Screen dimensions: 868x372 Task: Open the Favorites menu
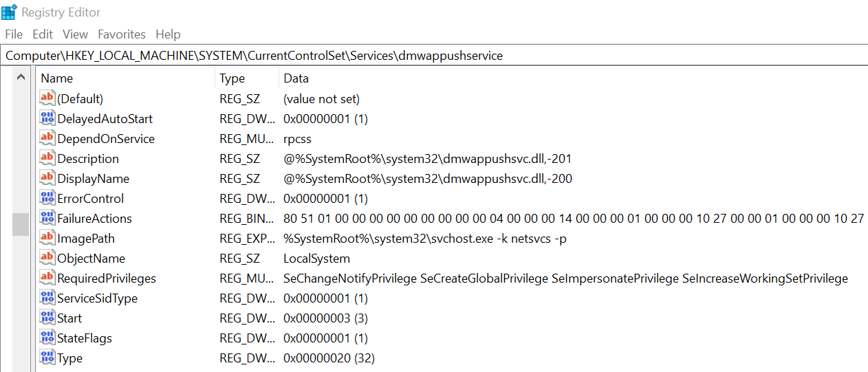pyautogui.click(x=122, y=34)
